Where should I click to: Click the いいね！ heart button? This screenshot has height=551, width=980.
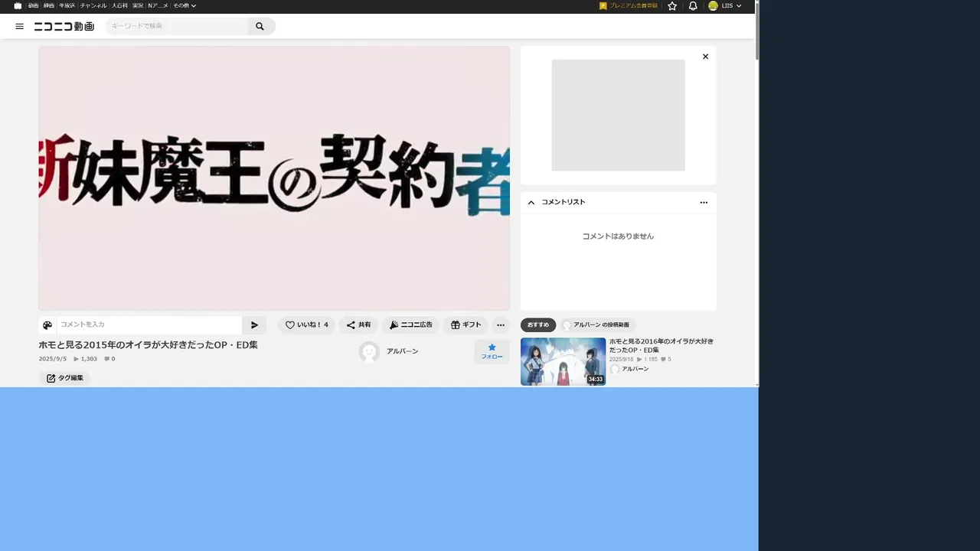[306, 325]
